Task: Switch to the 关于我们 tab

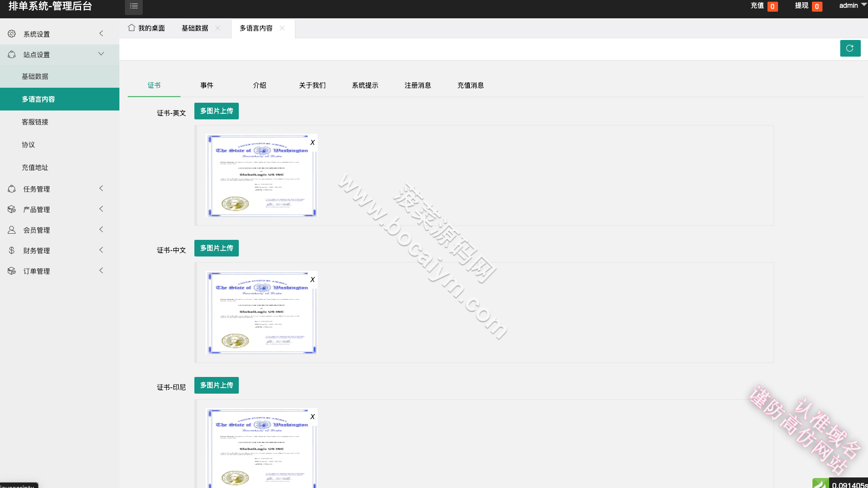Action: pyautogui.click(x=312, y=85)
